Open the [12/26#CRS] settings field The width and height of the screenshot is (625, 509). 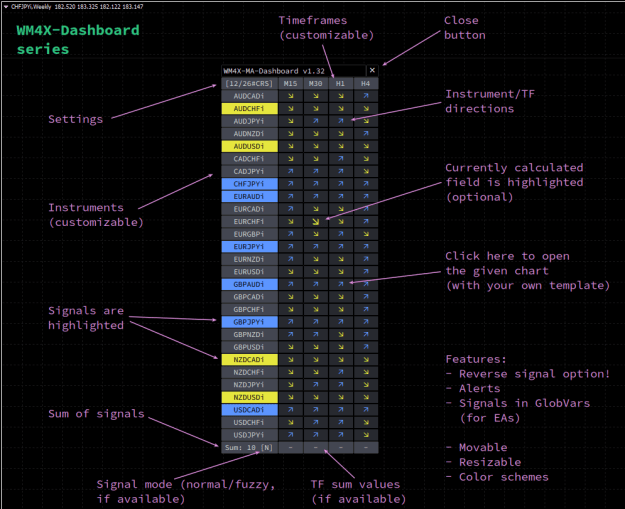coord(250,84)
